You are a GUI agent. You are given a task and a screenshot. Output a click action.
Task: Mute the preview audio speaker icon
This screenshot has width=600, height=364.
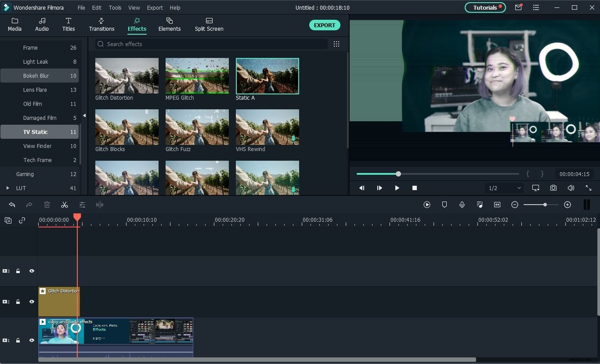pos(571,188)
